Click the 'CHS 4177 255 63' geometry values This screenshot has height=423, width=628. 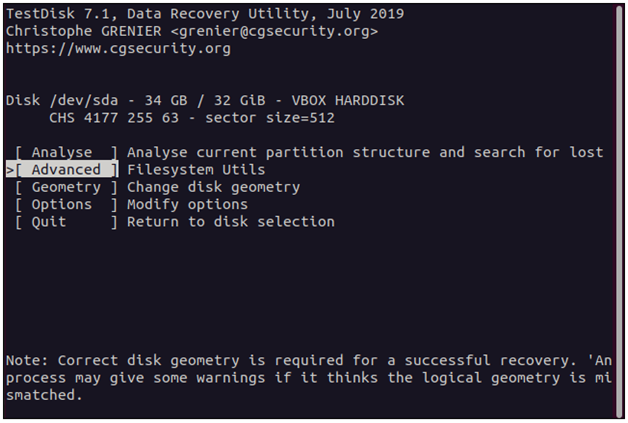point(114,118)
